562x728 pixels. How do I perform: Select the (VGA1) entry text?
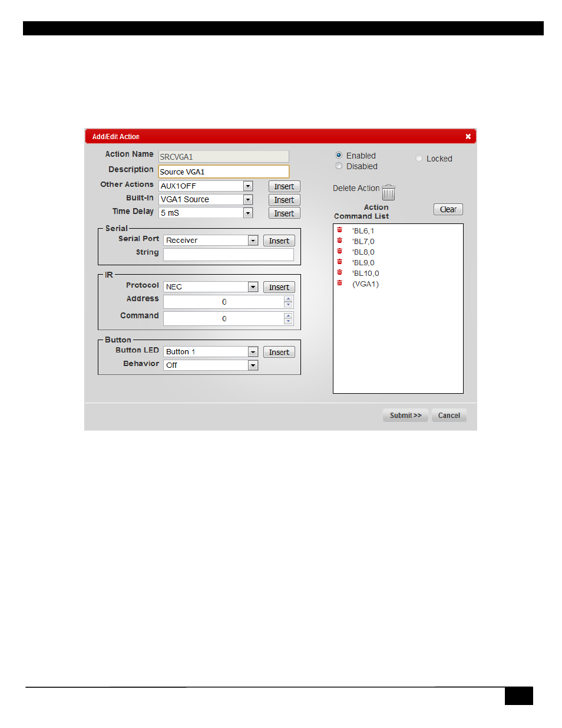(x=365, y=284)
